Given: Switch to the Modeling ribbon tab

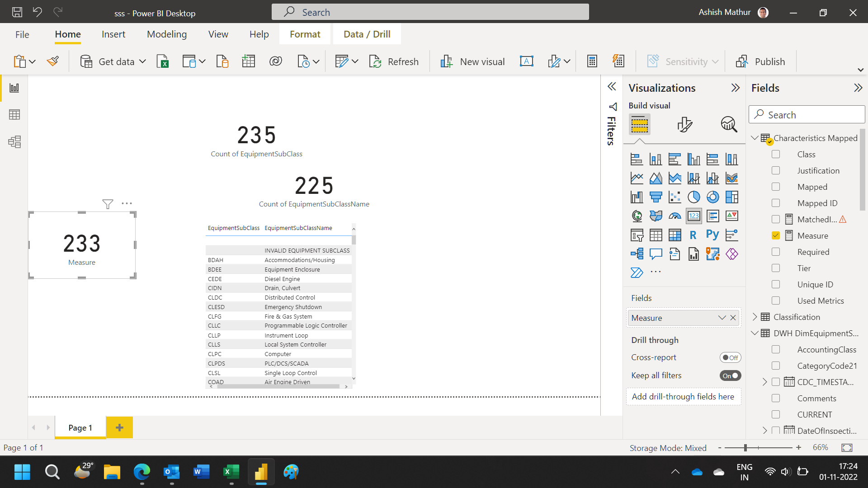Looking at the screenshot, I should click(x=167, y=34).
